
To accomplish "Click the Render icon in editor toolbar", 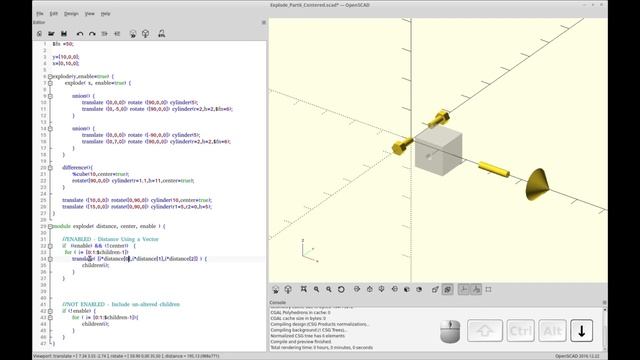I will (x=145, y=34).
